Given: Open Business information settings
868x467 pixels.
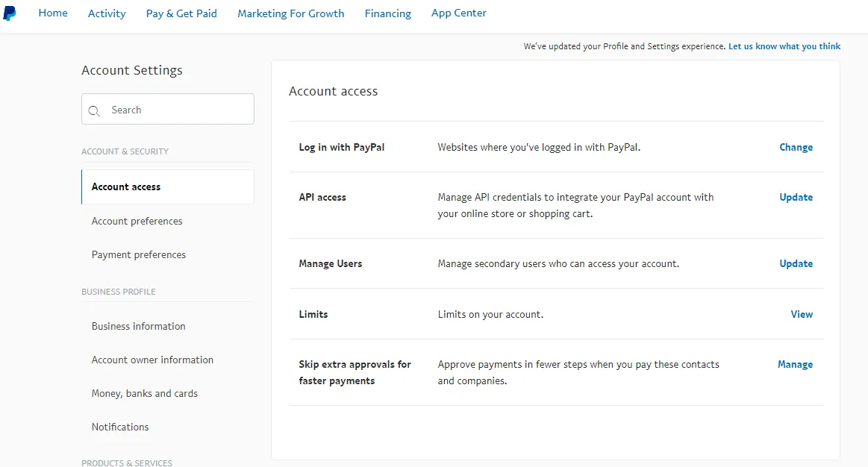Looking at the screenshot, I should [138, 326].
